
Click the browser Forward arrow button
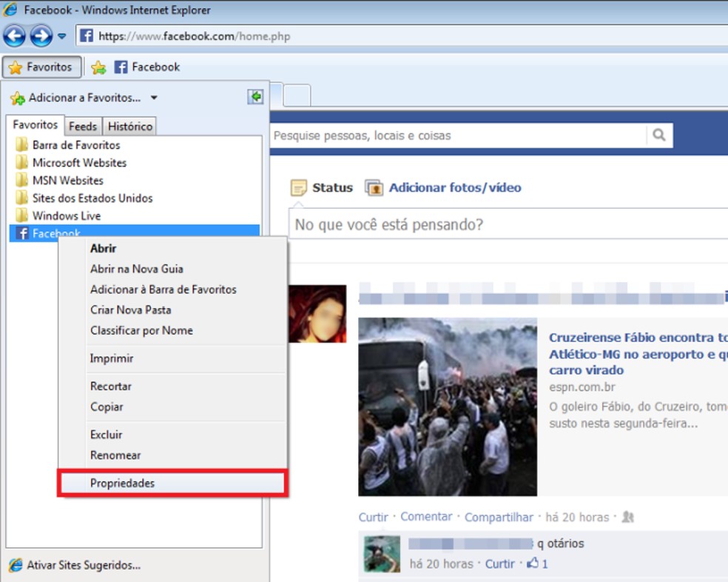coord(41,36)
